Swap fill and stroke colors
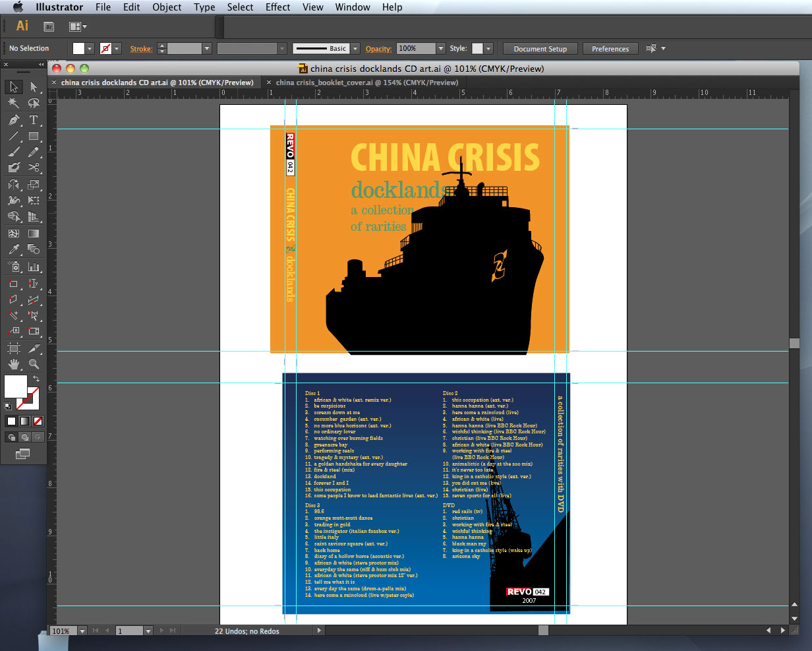This screenshot has height=651, width=812. pyautogui.click(x=36, y=379)
